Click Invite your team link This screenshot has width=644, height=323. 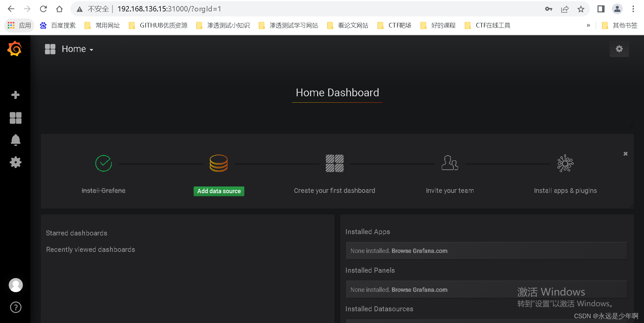click(450, 191)
